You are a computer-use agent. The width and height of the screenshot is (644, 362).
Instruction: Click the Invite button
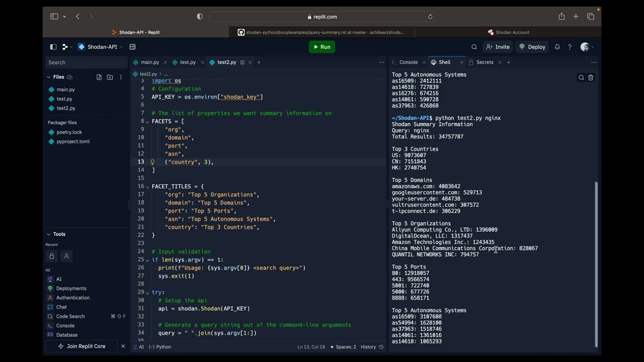(x=498, y=47)
